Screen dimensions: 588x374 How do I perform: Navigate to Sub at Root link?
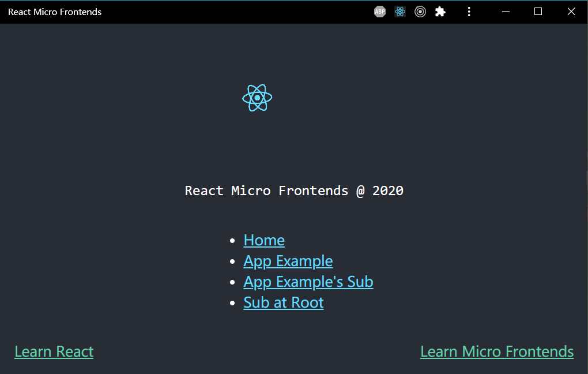click(x=284, y=302)
